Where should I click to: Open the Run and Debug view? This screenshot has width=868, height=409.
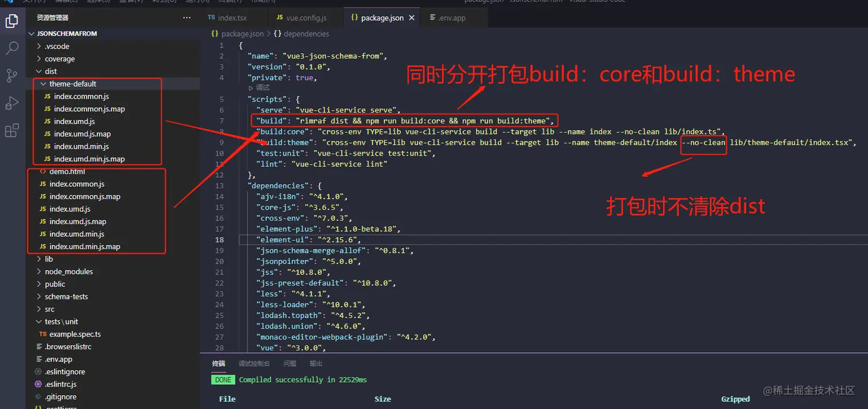(x=12, y=103)
